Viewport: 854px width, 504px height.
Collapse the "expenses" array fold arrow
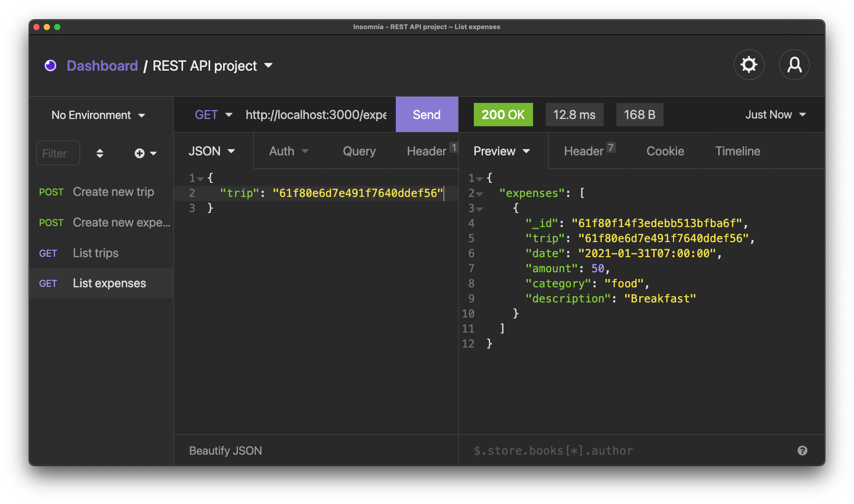tap(480, 194)
